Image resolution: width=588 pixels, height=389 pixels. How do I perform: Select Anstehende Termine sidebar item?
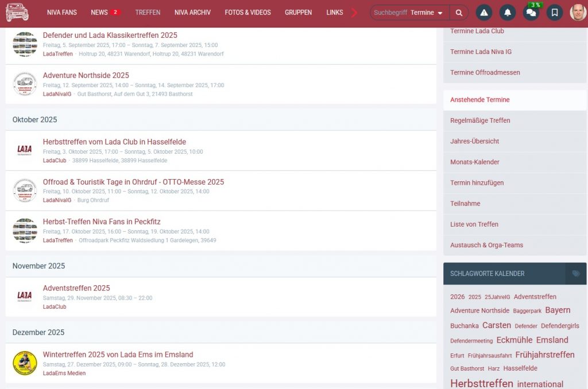(515, 100)
